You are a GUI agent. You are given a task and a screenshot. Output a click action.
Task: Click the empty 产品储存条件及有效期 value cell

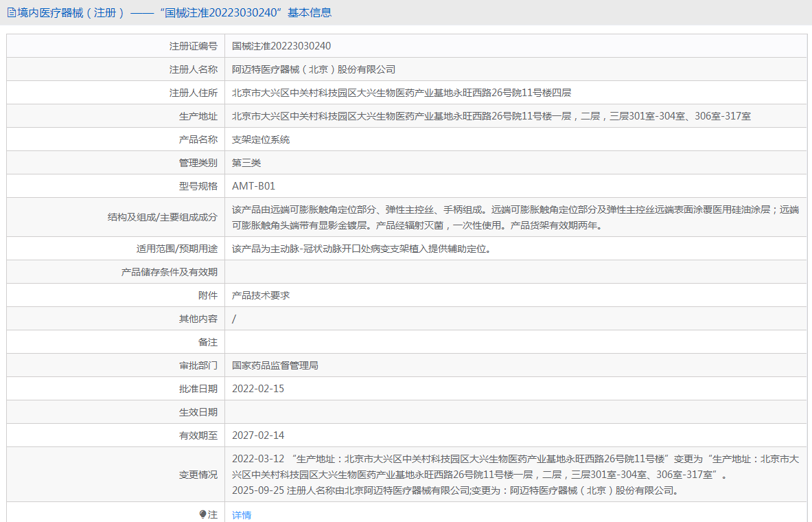[x=515, y=272]
